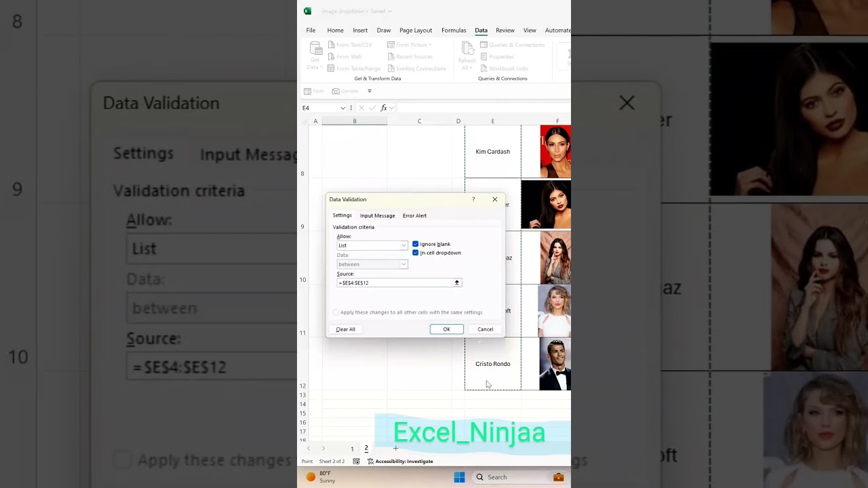
Task: Open the Settings tab in Data Validation
Action: [342, 216]
